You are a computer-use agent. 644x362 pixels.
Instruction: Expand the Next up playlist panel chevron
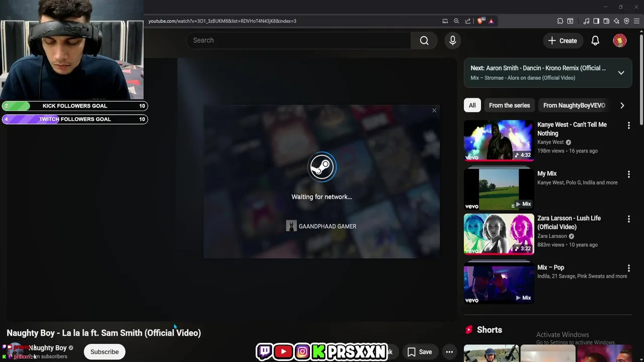(x=621, y=73)
